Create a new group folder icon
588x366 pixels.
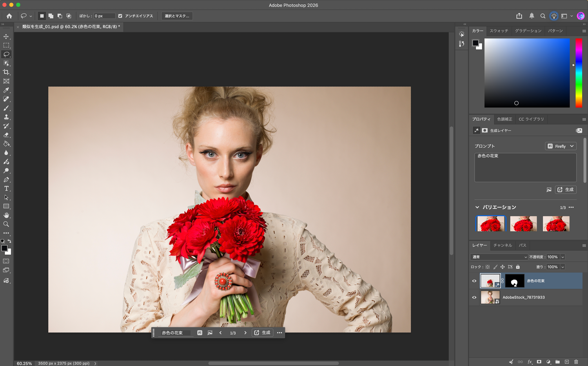557,362
